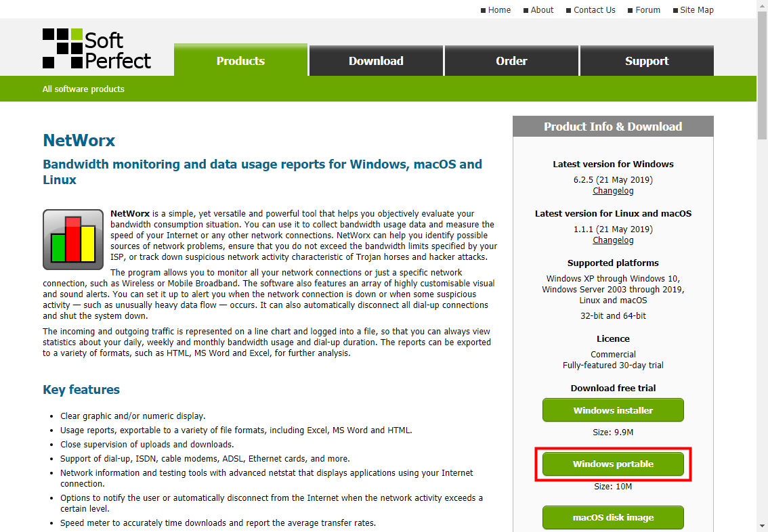768x532 pixels.
Task: Open the Windows version Changelog link
Action: pos(613,191)
